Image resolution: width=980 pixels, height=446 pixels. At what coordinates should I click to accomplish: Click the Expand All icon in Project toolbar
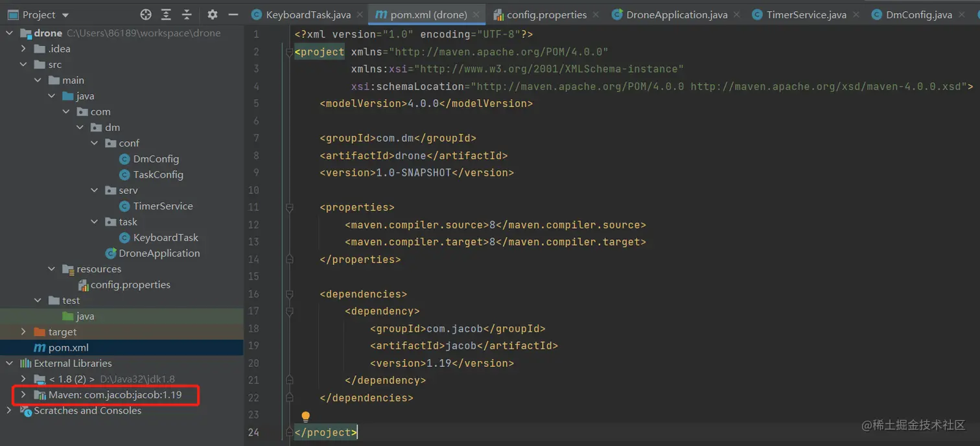(166, 14)
